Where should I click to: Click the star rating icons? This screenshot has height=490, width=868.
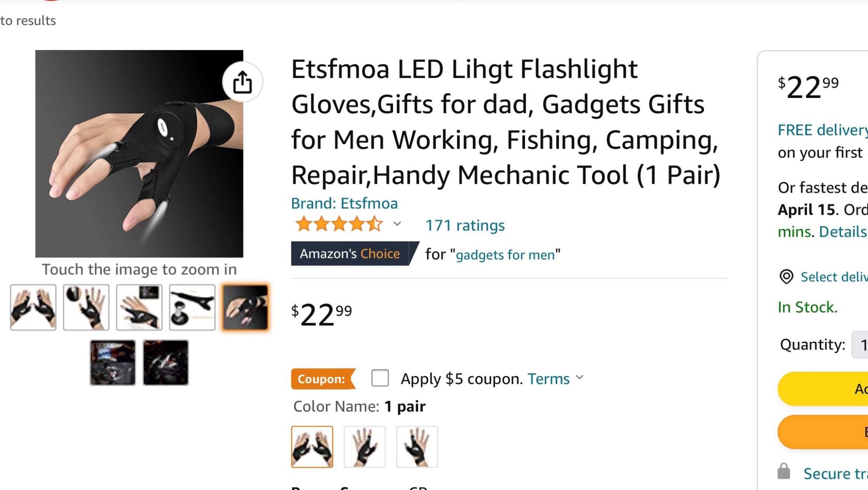(339, 225)
